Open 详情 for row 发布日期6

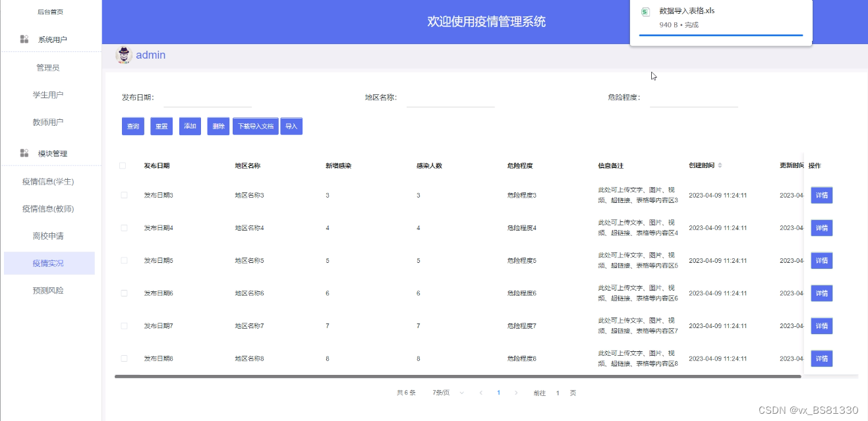822,293
